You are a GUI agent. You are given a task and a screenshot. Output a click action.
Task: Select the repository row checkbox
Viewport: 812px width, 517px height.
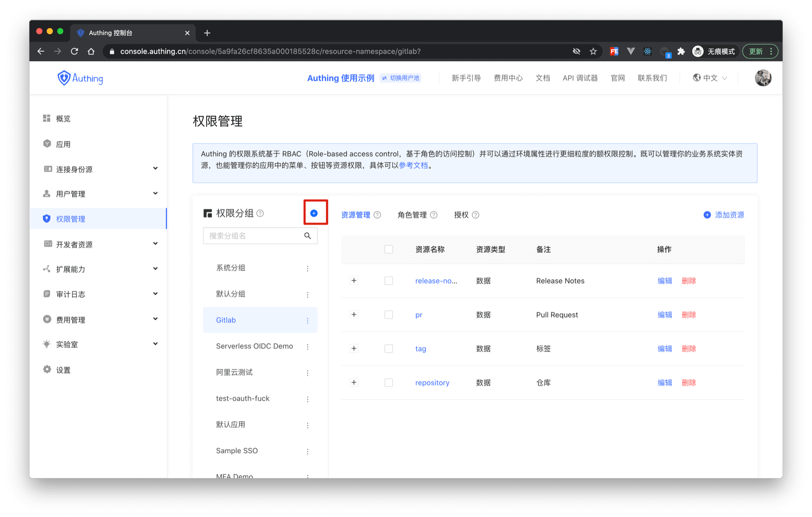tap(389, 383)
